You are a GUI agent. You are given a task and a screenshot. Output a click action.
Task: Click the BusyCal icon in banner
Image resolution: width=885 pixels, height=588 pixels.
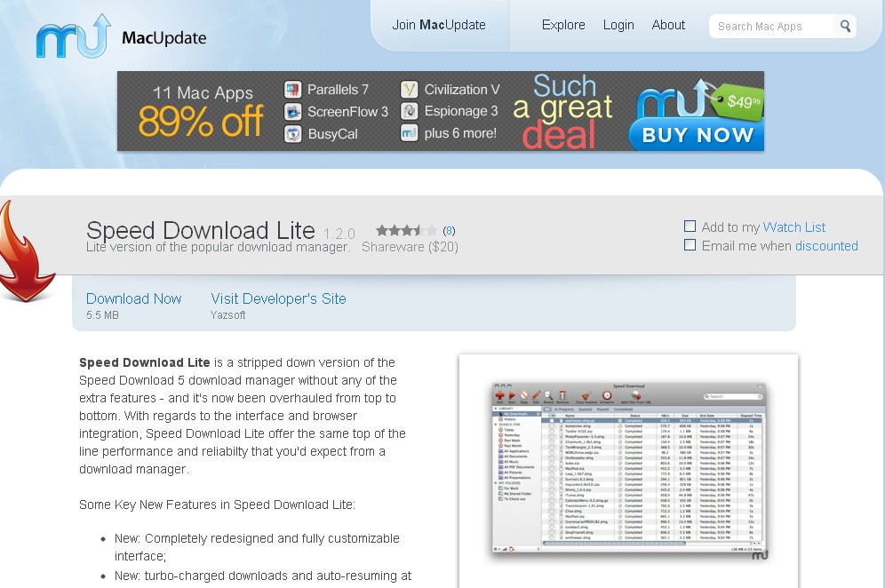pos(293,134)
